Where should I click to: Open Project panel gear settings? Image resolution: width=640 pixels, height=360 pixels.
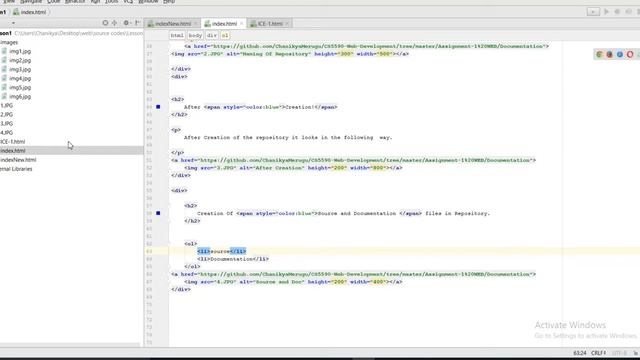click(x=126, y=23)
